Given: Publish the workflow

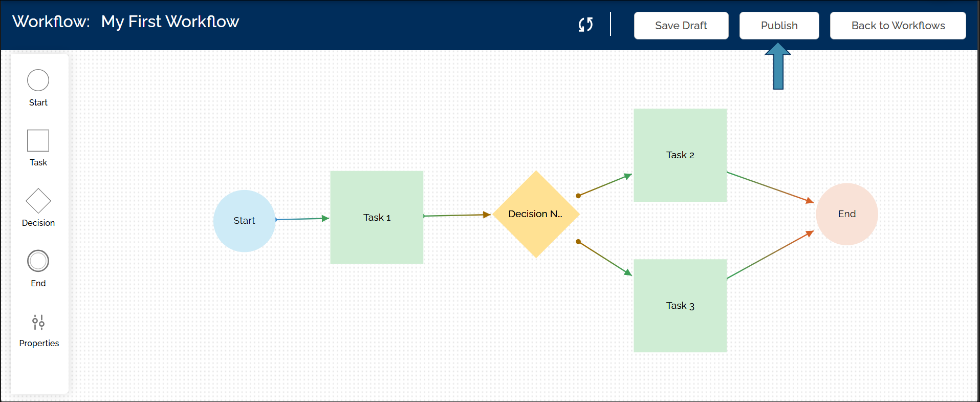Looking at the screenshot, I should (x=778, y=26).
